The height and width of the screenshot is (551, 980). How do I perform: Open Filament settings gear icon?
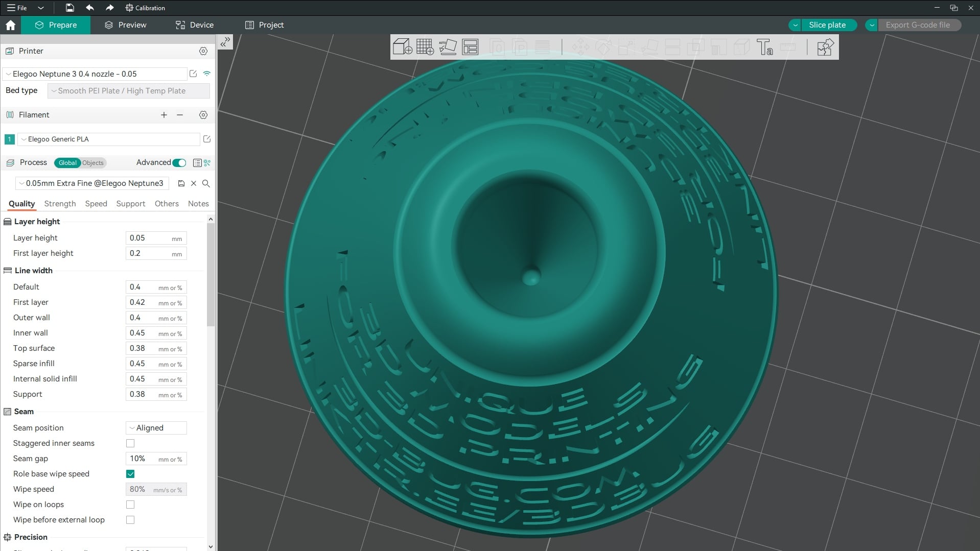pyautogui.click(x=203, y=115)
